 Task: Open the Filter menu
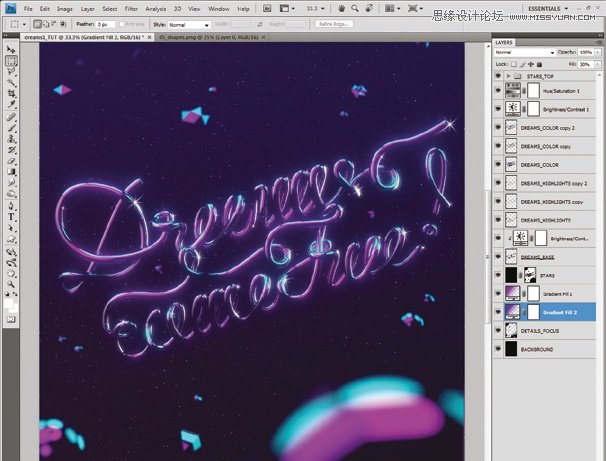tap(133, 8)
